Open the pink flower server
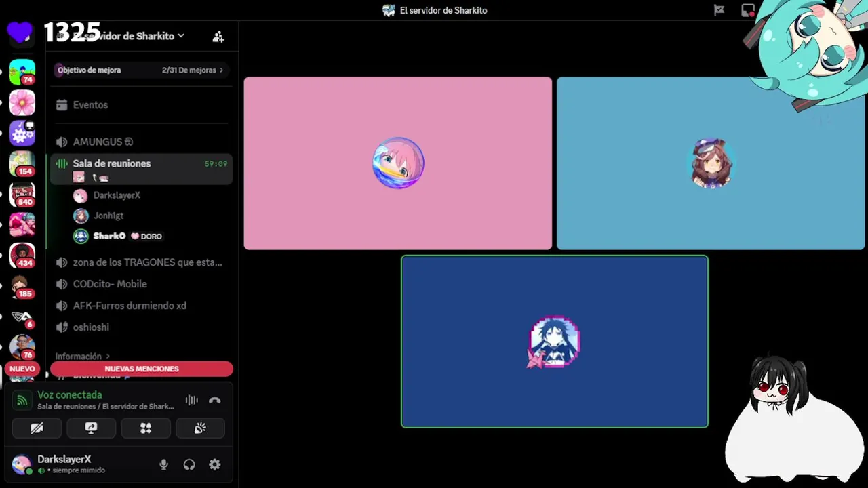Screen dimensions: 868x488 [22, 103]
